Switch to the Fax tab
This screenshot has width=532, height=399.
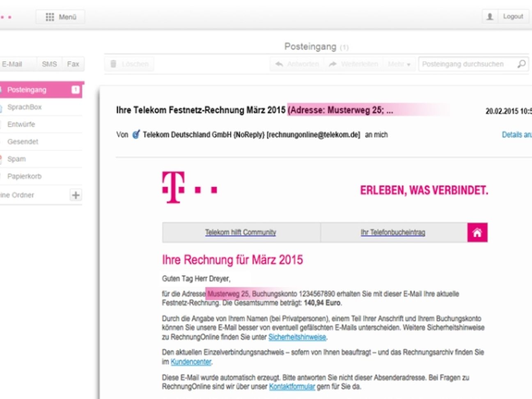coord(73,64)
